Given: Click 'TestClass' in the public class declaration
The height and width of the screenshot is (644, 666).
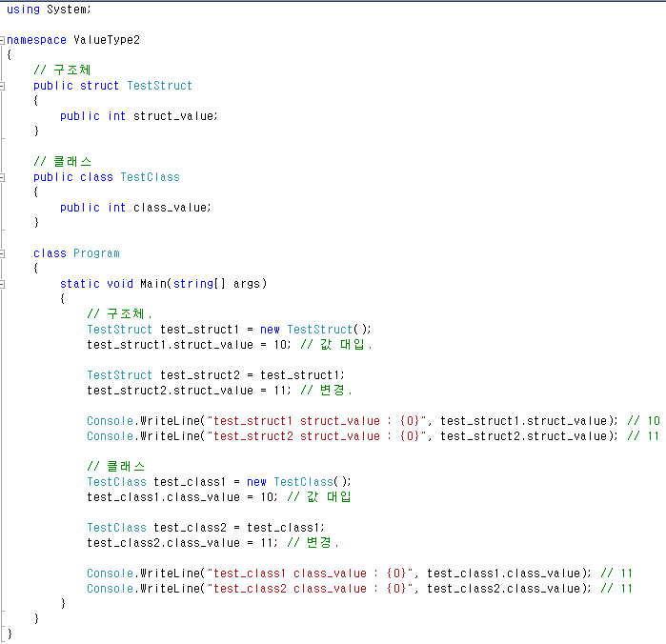Looking at the screenshot, I should tap(150, 176).
